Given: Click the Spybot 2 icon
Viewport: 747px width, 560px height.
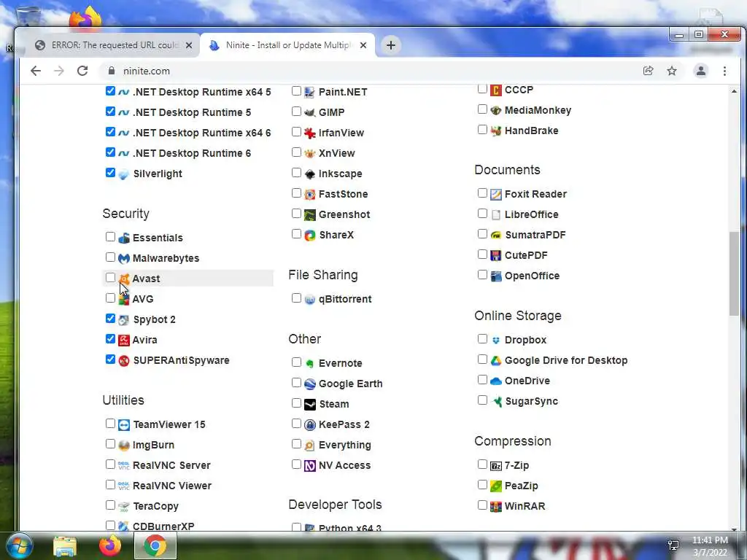Looking at the screenshot, I should (x=124, y=319).
